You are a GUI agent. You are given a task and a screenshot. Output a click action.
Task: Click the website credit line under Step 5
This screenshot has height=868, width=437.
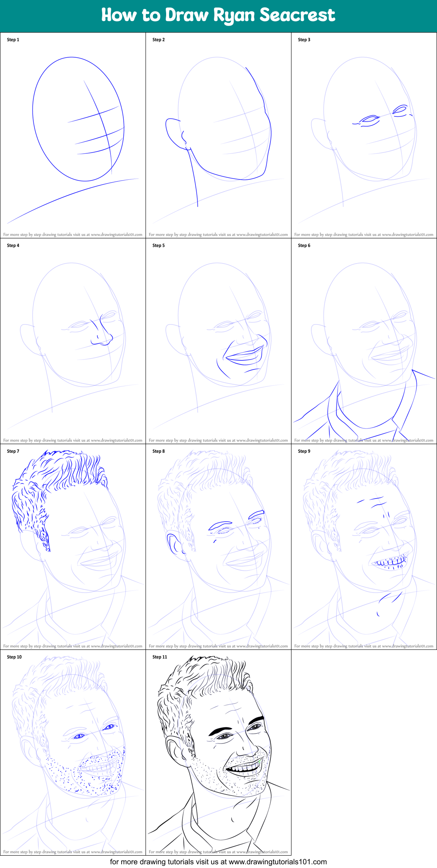point(218,440)
